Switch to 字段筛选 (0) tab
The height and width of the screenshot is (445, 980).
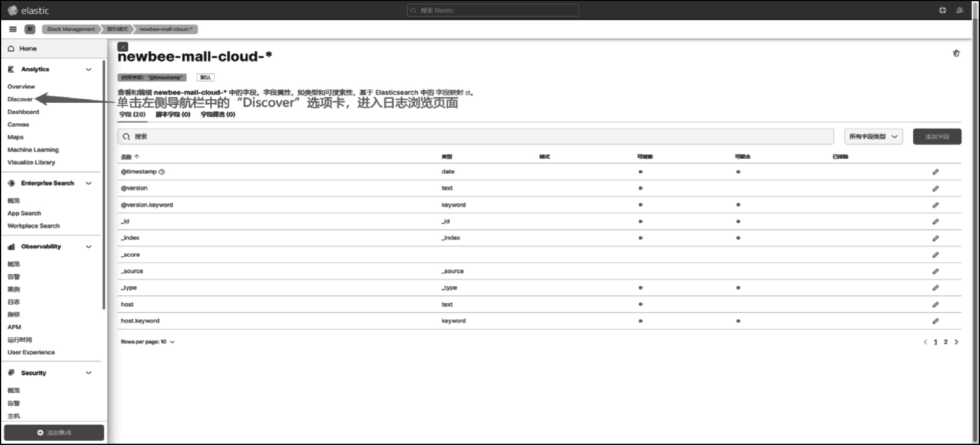218,114
